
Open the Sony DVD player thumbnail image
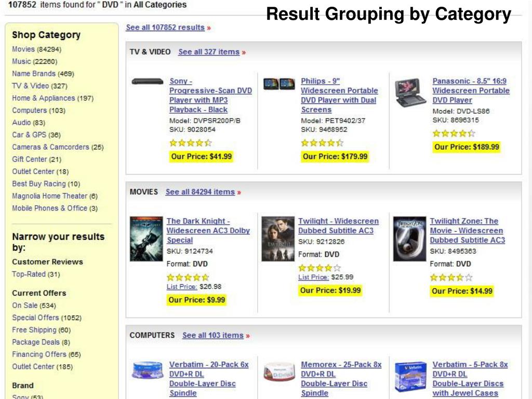[x=148, y=82]
